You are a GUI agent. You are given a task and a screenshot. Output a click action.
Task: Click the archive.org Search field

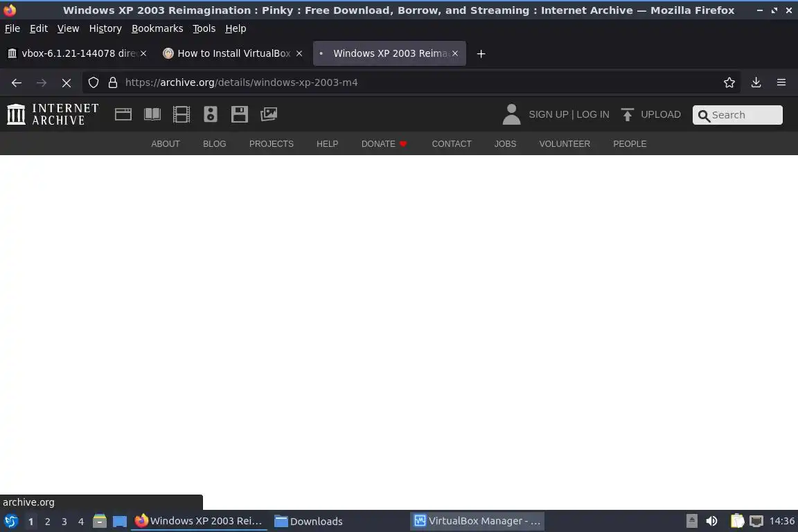(x=738, y=115)
